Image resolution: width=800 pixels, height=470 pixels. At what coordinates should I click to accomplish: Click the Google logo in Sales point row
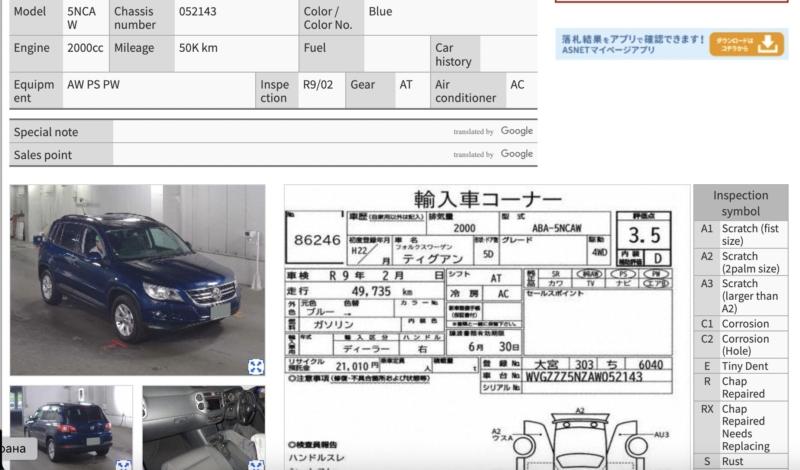pyautogui.click(x=517, y=154)
